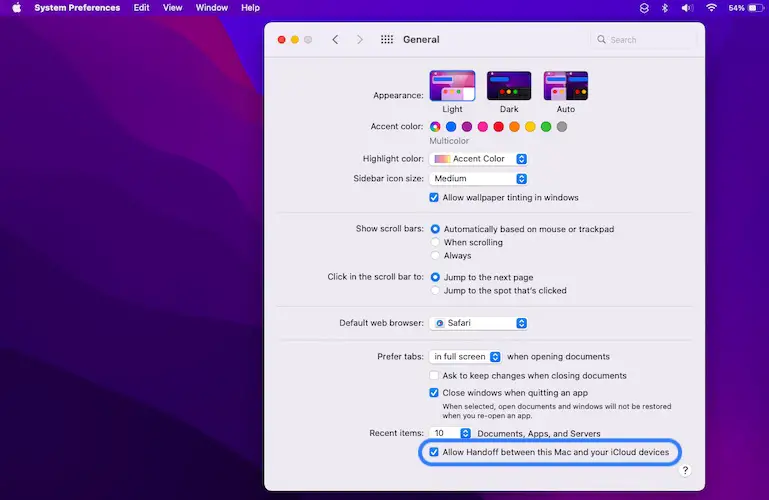The height and width of the screenshot is (500, 769).
Task: Disable Allow Handoff checkbox
Action: [434, 453]
